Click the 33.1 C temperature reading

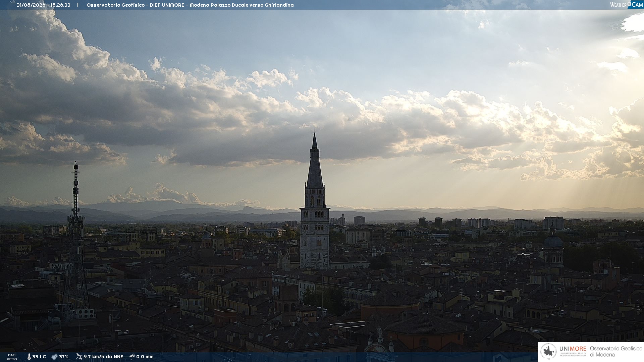click(x=39, y=357)
